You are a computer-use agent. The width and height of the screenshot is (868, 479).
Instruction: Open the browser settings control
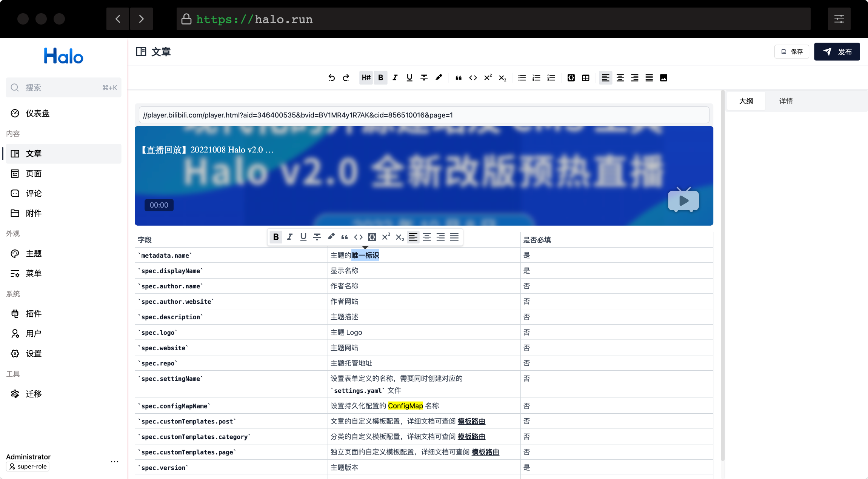pyautogui.click(x=839, y=18)
